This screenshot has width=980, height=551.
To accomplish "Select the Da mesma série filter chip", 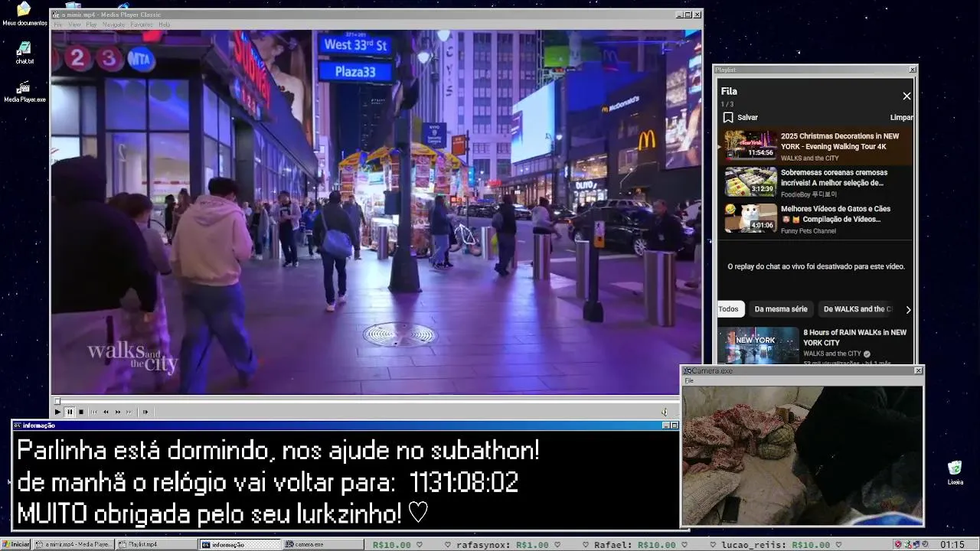I will point(781,309).
